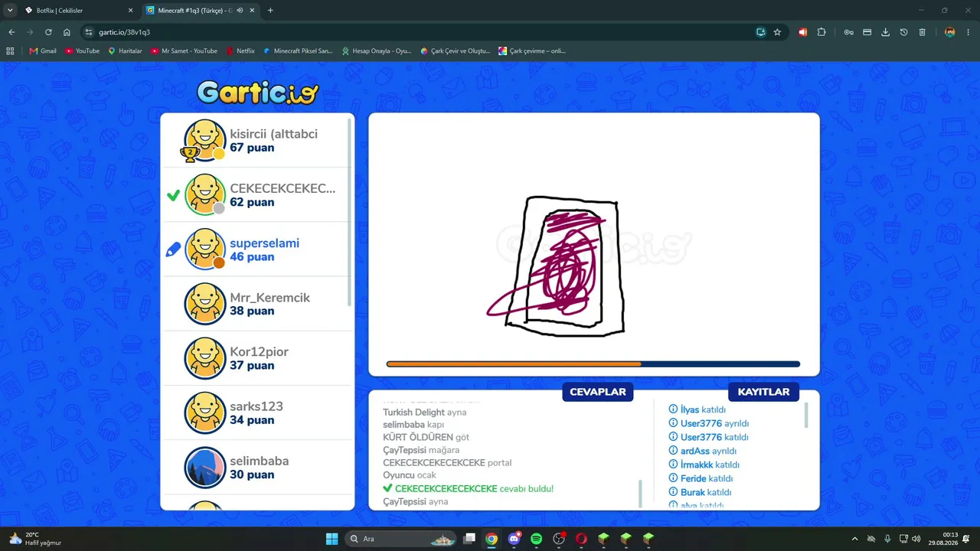Click the trash can toolbar icon

[x=922, y=32]
